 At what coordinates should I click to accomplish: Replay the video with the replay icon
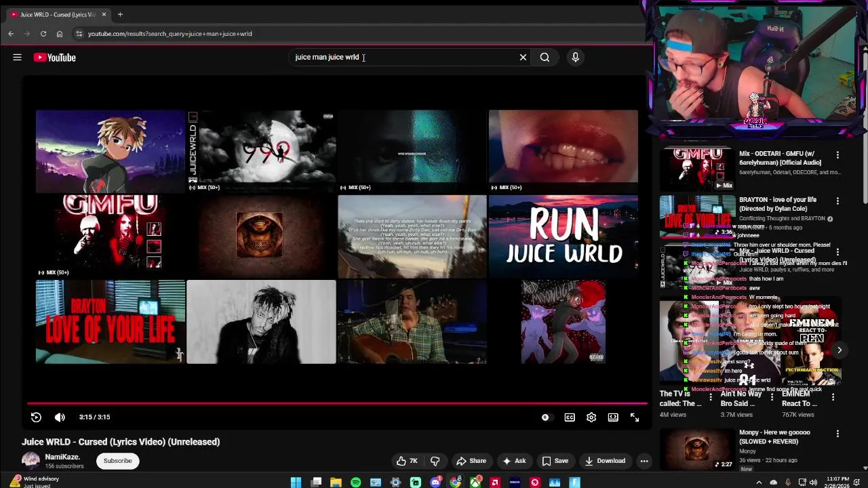click(36, 418)
